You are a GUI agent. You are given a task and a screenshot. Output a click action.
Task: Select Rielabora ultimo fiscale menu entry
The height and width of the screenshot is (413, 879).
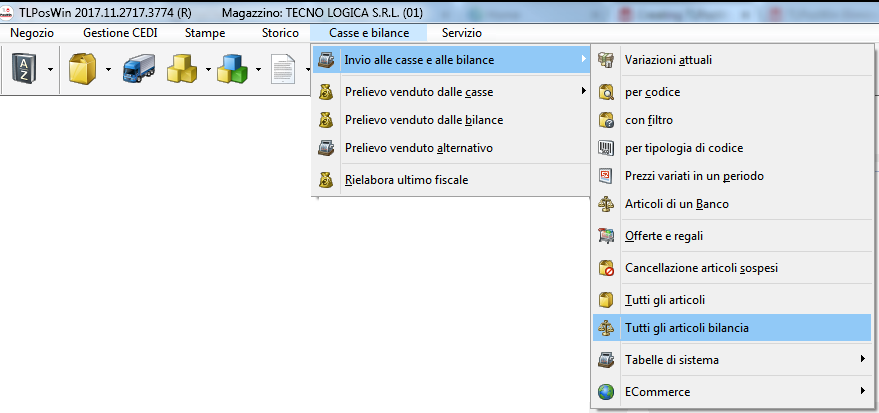406,180
